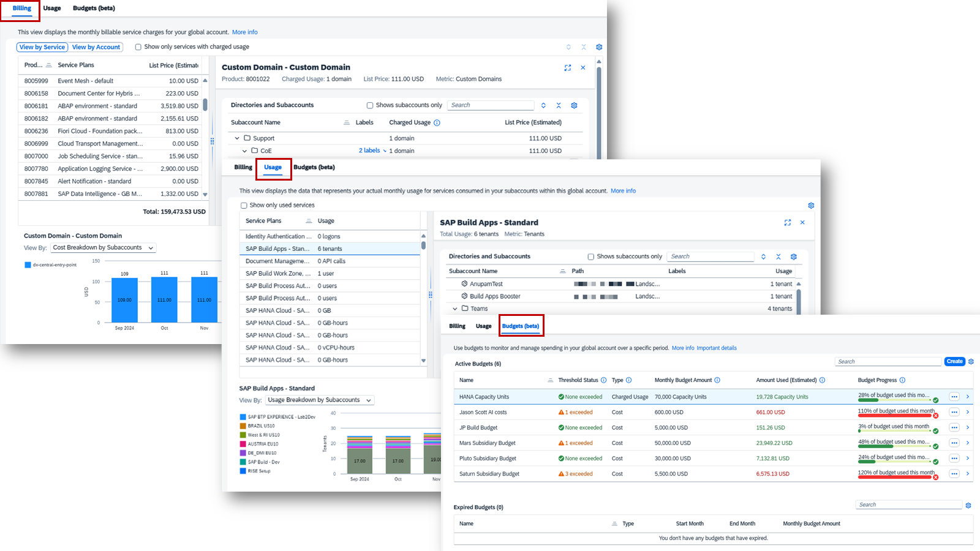Collapse all directories in SAP Build Apps panel
980x551 pixels.
coord(778,257)
